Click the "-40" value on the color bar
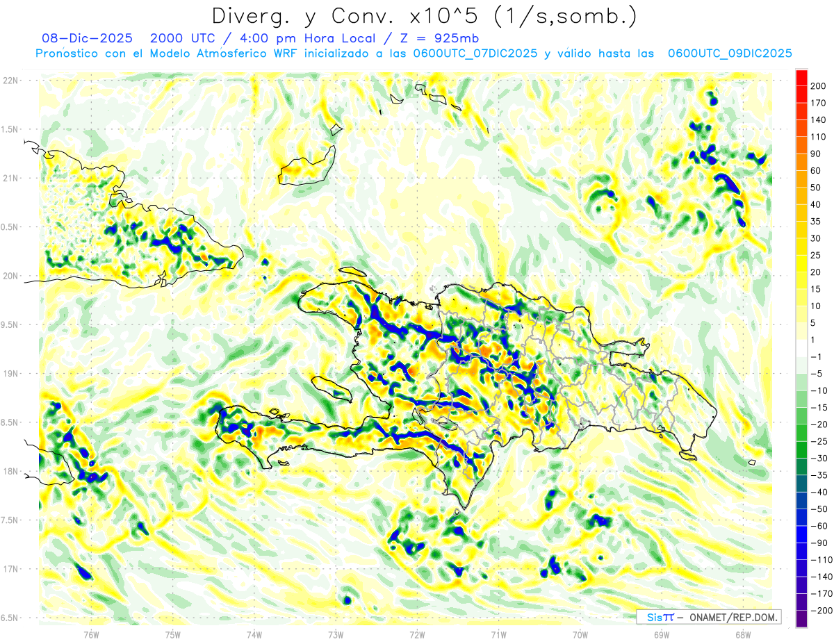Screen dimensions: 834x644 click(819, 492)
